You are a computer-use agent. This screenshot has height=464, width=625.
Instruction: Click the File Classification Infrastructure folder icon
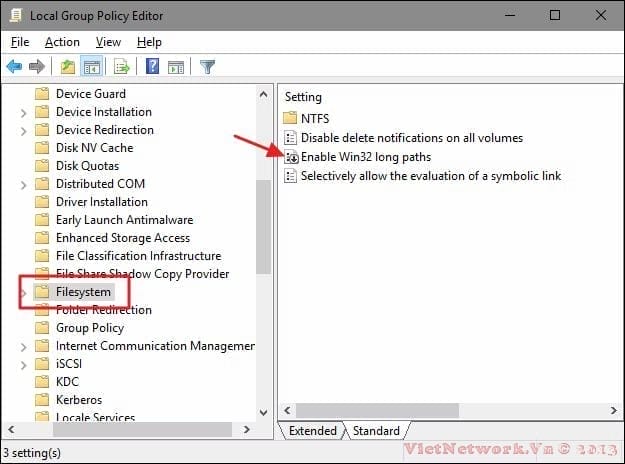click(x=42, y=256)
